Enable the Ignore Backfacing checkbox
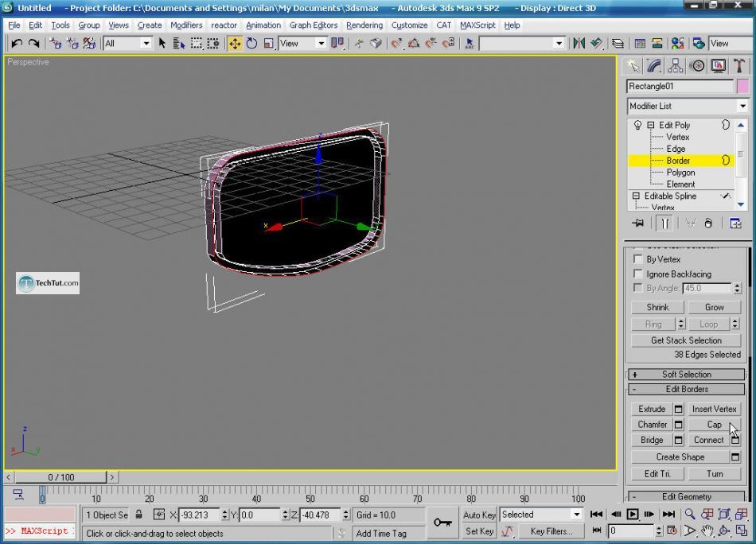This screenshot has height=544, width=756. pyautogui.click(x=637, y=274)
